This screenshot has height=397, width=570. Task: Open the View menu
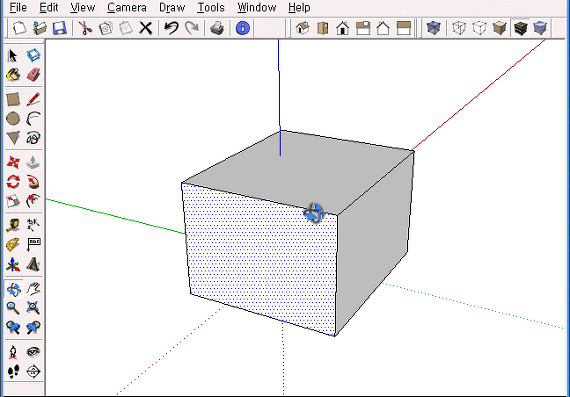coord(83,8)
